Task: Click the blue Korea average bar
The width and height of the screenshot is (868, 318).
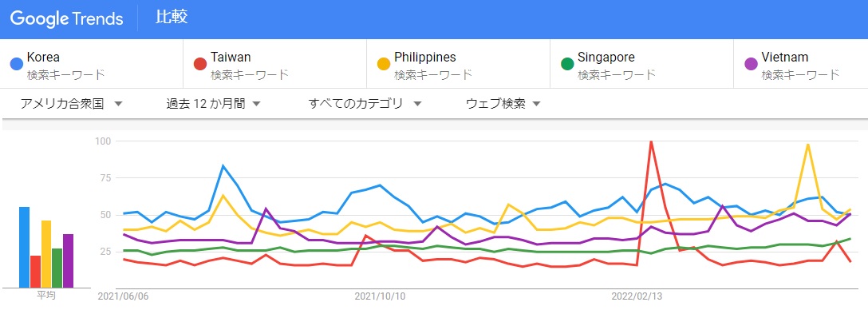Action: click(x=25, y=247)
